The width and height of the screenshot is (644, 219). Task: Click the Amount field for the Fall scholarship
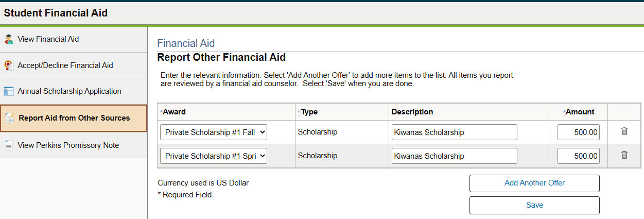tap(579, 132)
